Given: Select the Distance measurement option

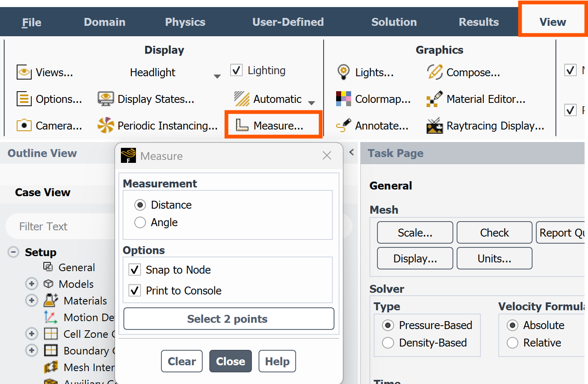Looking at the screenshot, I should (140, 205).
